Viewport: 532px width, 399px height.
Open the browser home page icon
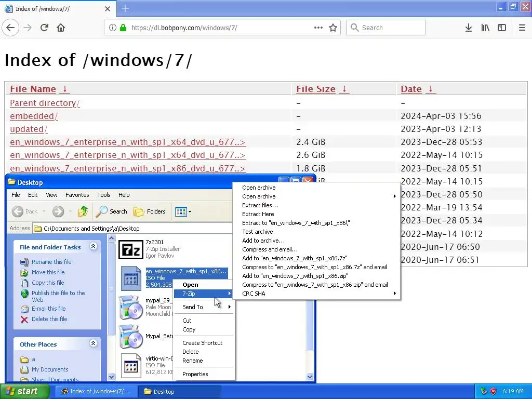(61, 28)
